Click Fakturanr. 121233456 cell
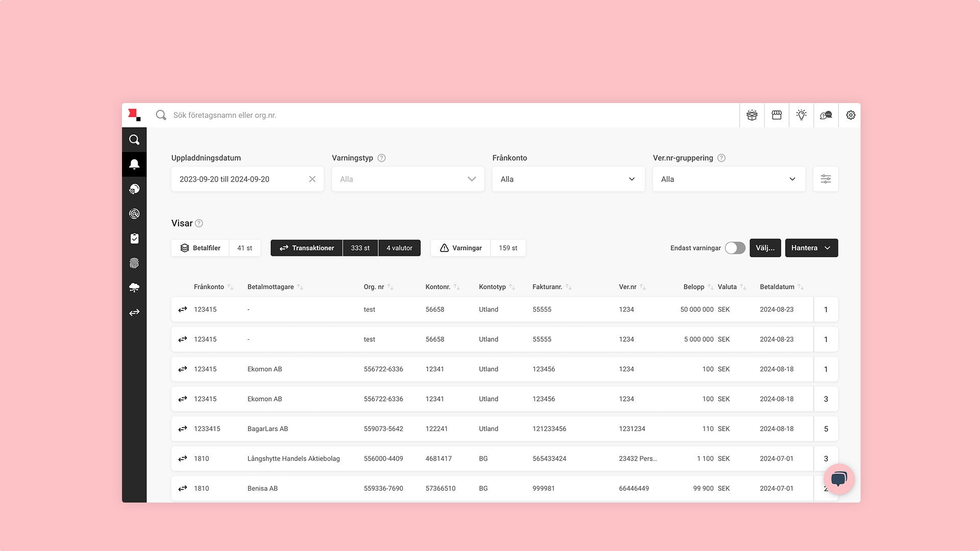This screenshot has height=551, width=980. [549, 429]
